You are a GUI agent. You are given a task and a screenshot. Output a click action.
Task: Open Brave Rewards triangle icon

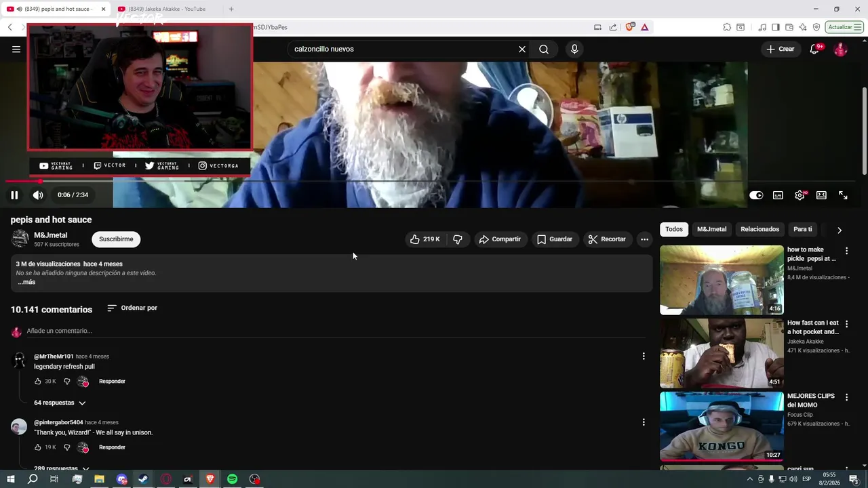tap(644, 27)
